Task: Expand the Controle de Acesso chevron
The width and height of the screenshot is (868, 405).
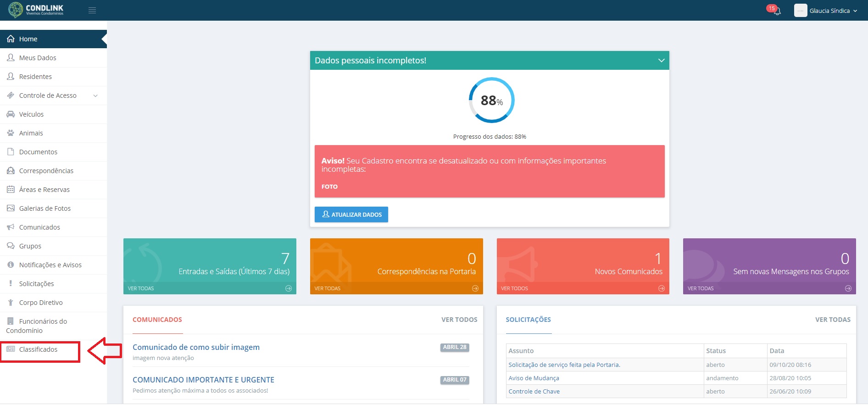Action: [95, 96]
